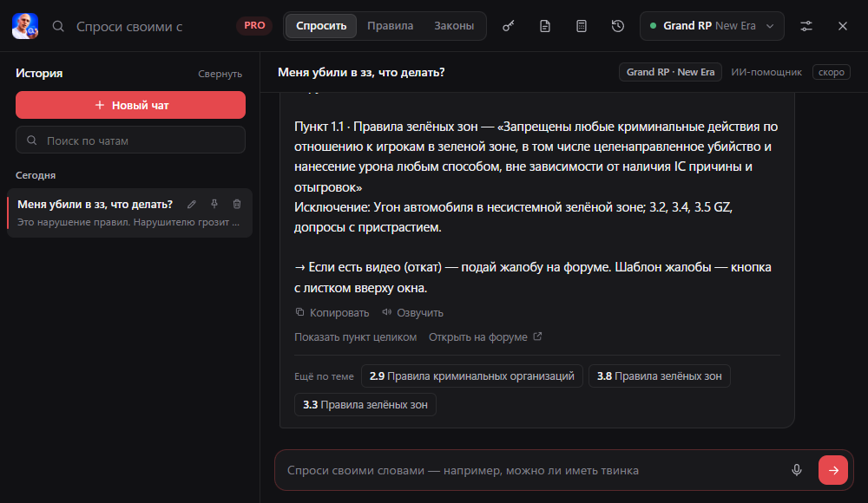Viewport: 868px width, 503px height.
Task: Click the История heading
Action: pyautogui.click(x=39, y=73)
